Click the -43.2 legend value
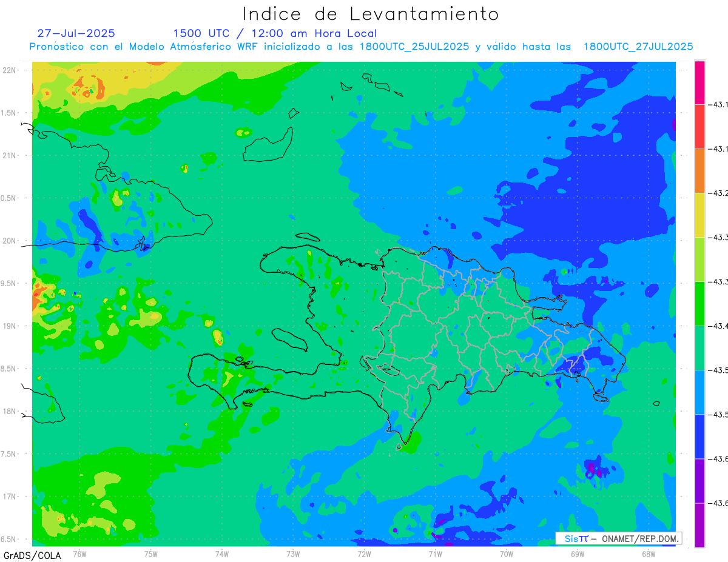728x562 pixels. [x=719, y=193]
